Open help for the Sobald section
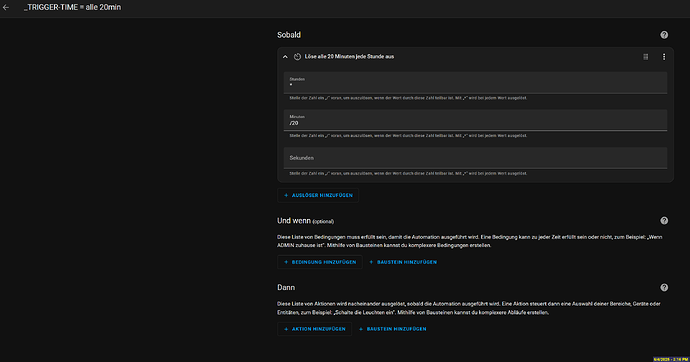Image resolution: width=690 pixels, height=362 pixels. pos(664,35)
